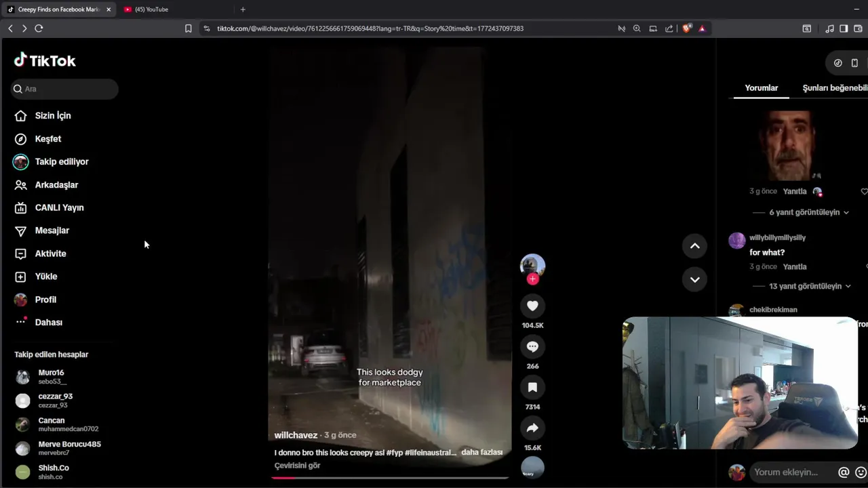Share video with arrow icon
This screenshot has width=868, height=488.
point(532,428)
